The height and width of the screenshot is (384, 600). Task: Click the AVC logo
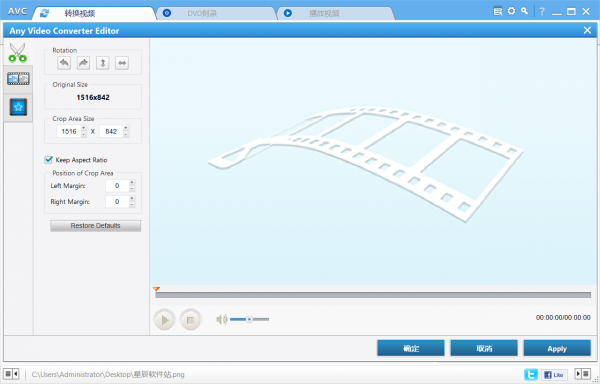[x=17, y=11]
